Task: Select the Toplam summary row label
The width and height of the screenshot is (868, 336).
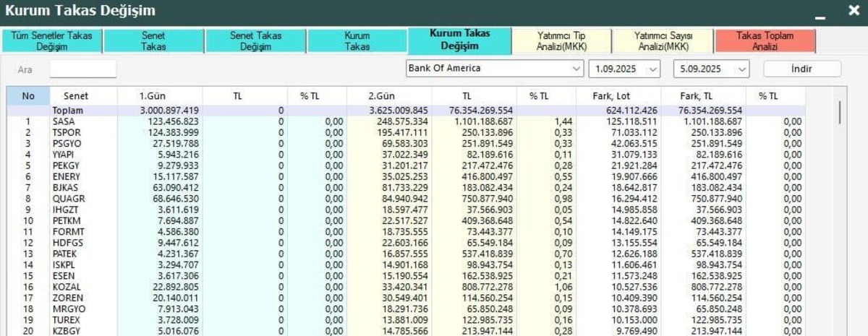Action: point(68,111)
